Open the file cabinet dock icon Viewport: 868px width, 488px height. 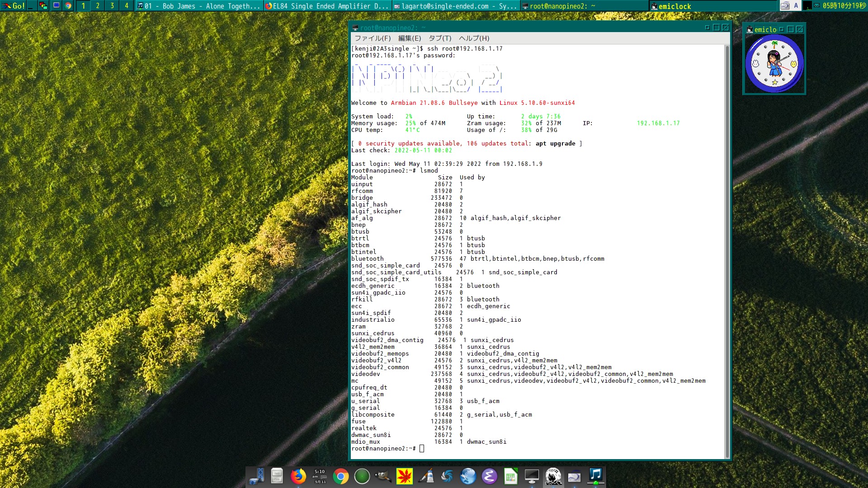click(277, 476)
